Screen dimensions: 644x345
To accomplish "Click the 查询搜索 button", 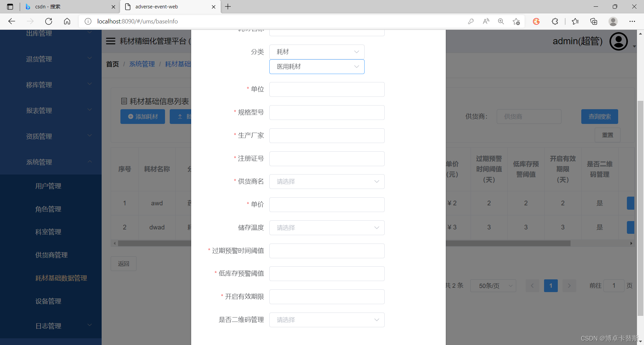I will coord(599,117).
